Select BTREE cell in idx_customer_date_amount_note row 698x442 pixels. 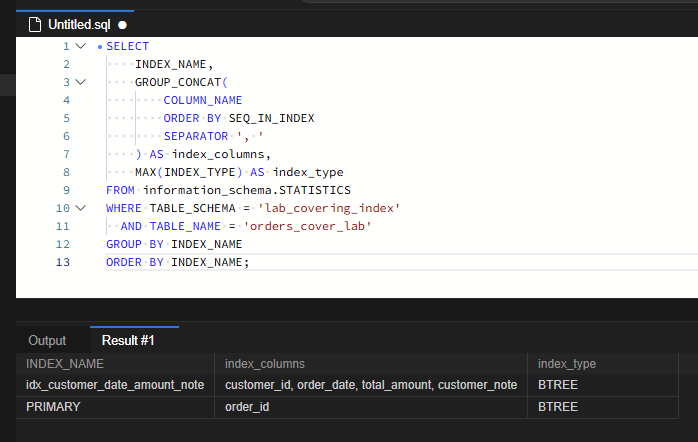pyautogui.click(x=603, y=385)
